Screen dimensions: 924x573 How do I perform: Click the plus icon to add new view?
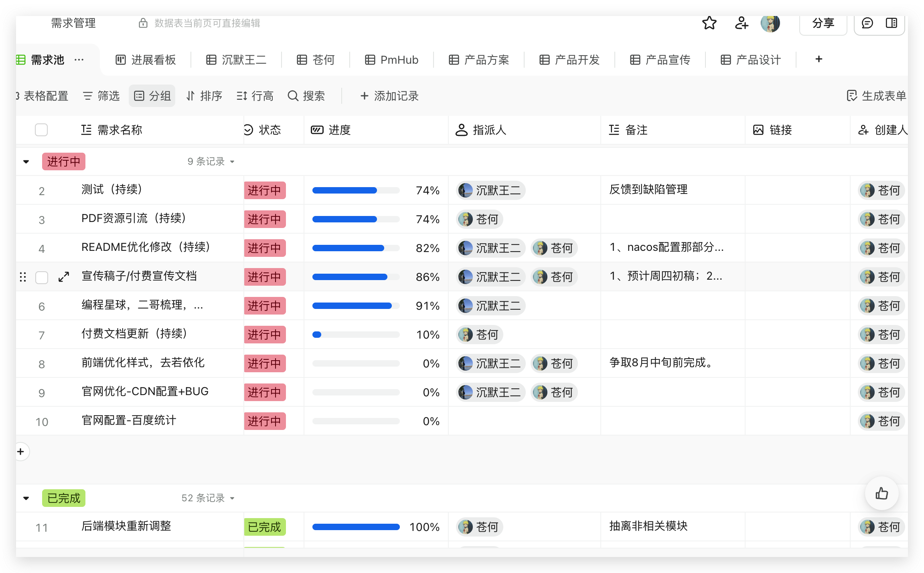(819, 59)
